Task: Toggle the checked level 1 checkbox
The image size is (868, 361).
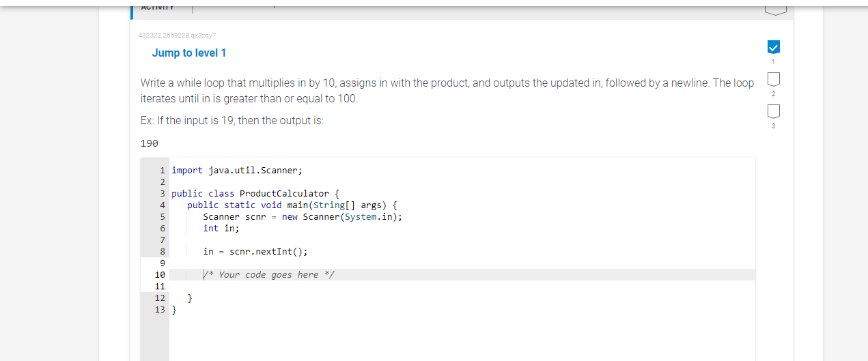Action: [x=773, y=47]
